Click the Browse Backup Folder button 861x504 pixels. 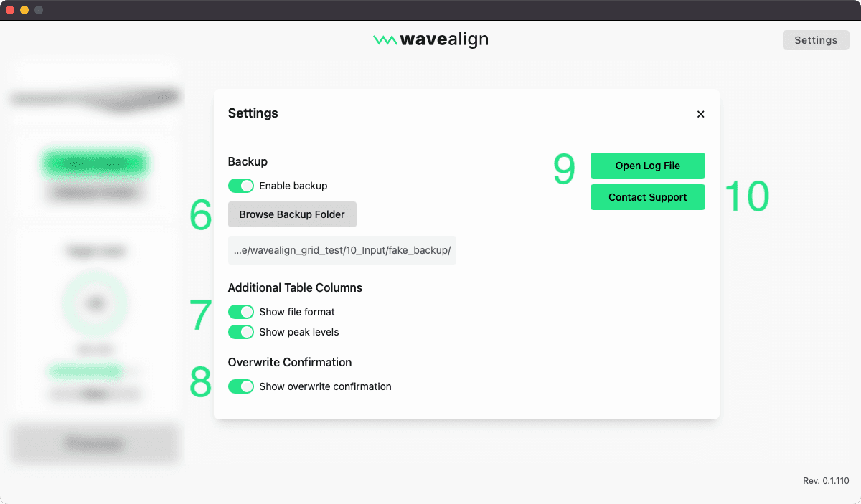coord(292,214)
